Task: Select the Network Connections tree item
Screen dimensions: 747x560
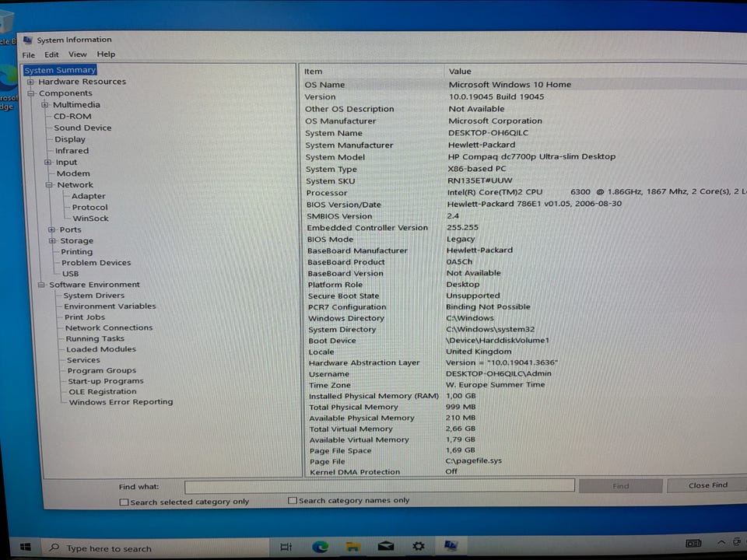Action: [109, 327]
